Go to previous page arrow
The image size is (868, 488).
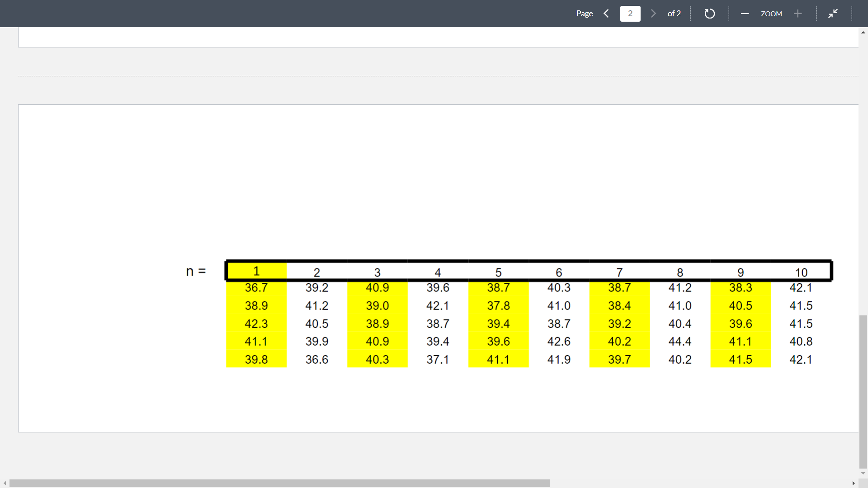[x=606, y=14]
